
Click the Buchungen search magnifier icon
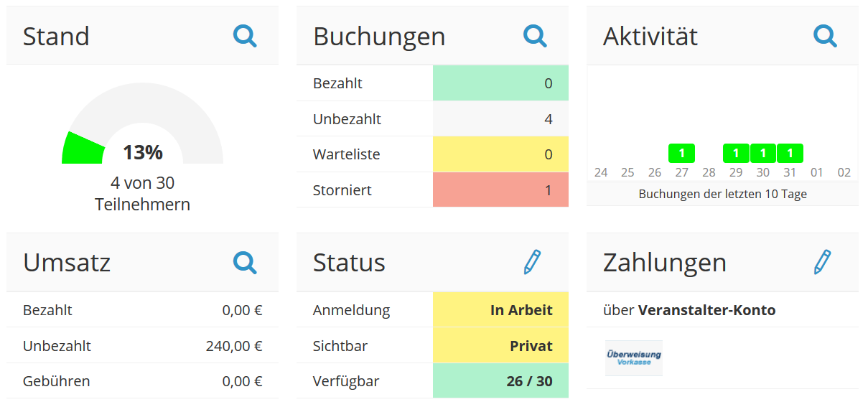[x=535, y=36]
